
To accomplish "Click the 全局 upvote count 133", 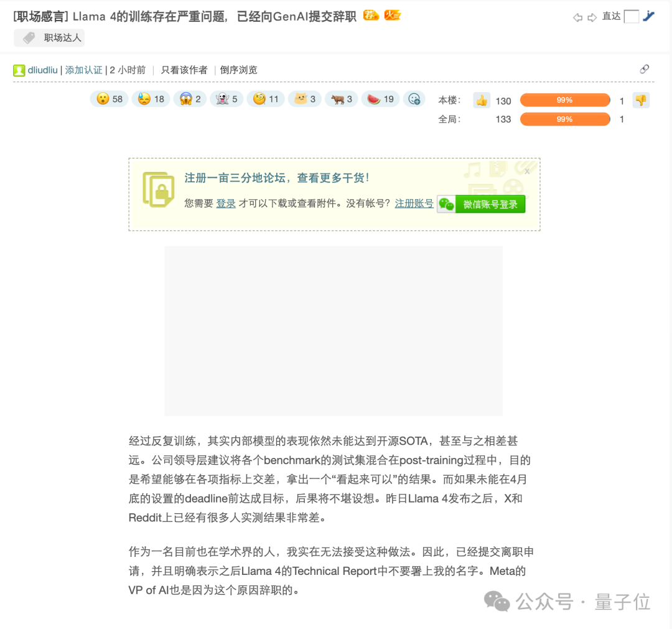I will (503, 119).
